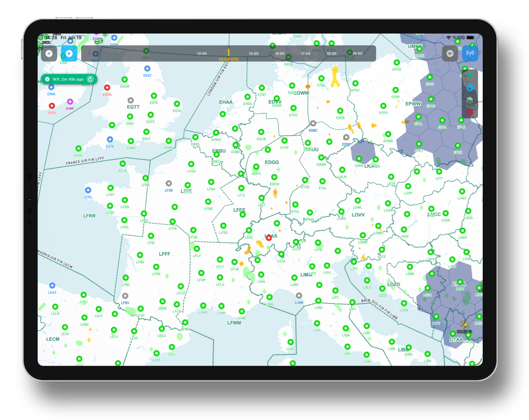
Task: Select the LHNY airport marker
Action: (x=462, y=192)
